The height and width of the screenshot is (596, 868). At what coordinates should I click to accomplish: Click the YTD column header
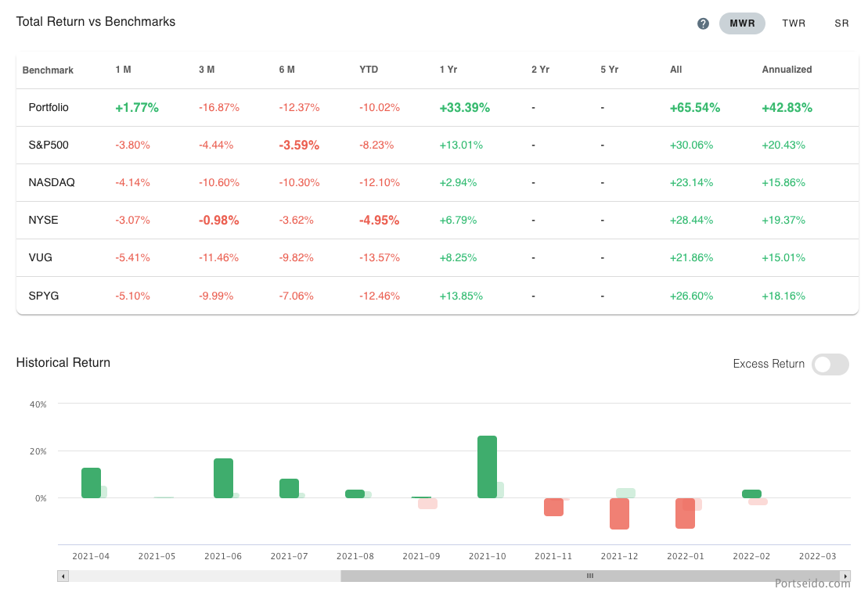pyautogui.click(x=368, y=70)
